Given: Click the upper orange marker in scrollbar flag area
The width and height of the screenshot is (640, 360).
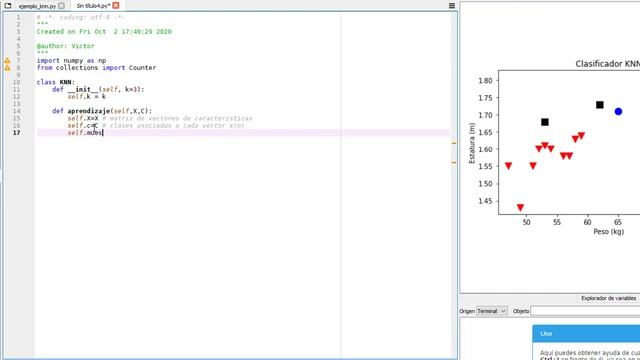Looking at the screenshot, I should click(x=454, y=143).
